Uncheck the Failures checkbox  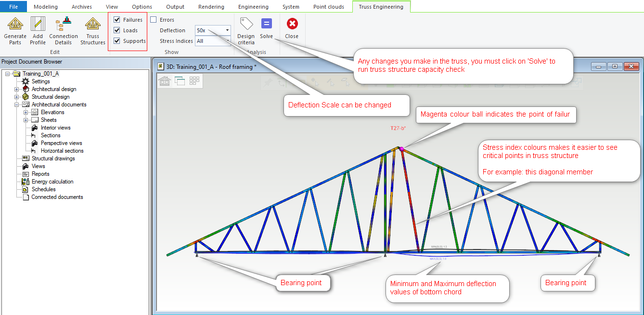pyautogui.click(x=117, y=20)
